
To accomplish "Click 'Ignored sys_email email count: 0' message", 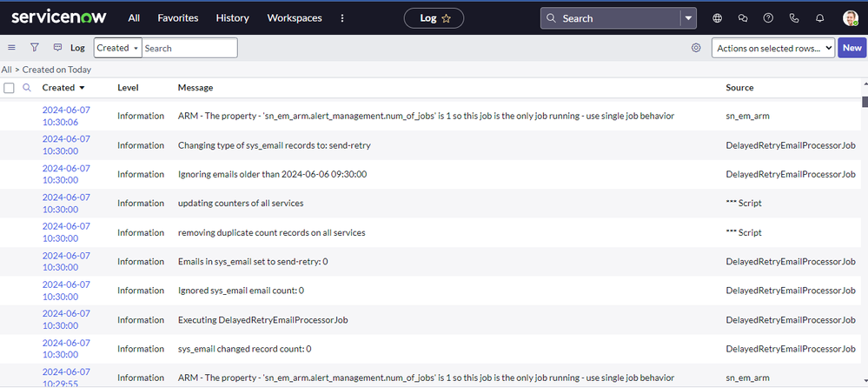I will click(x=241, y=291).
